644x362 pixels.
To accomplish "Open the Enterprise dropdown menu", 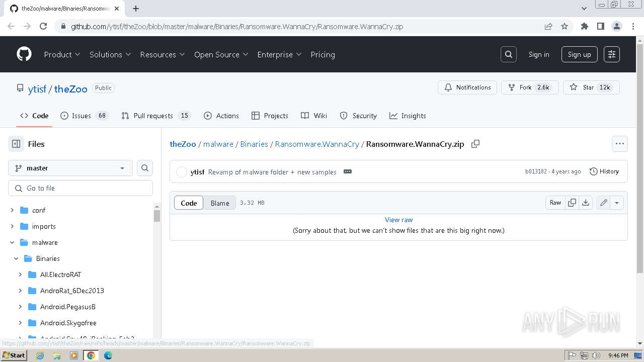I will pos(279,54).
